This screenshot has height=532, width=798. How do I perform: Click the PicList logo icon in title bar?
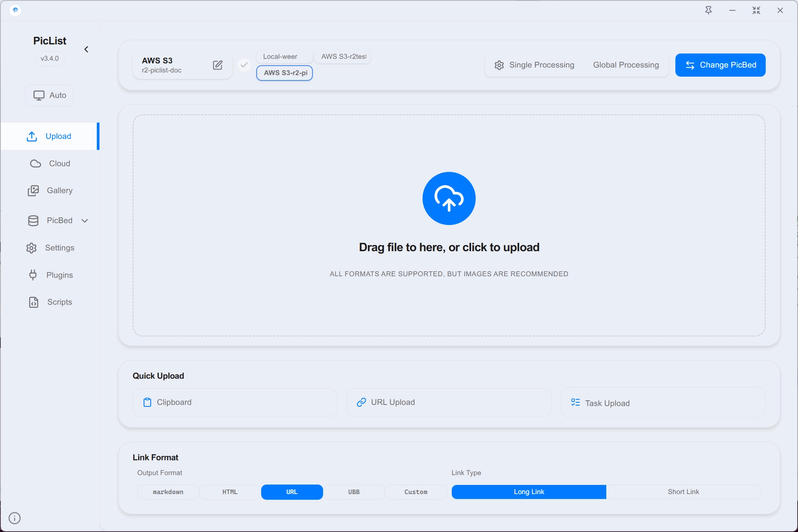15,10
